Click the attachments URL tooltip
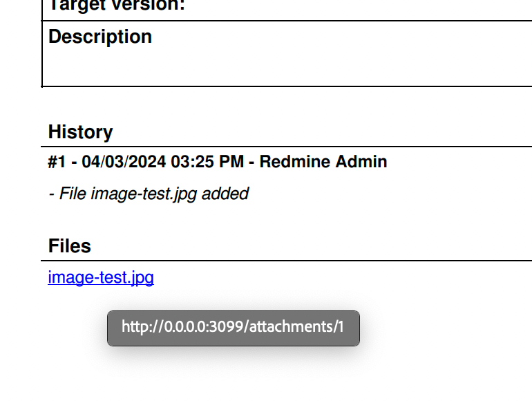This screenshot has height=401, width=532. pyautogui.click(x=234, y=328)
